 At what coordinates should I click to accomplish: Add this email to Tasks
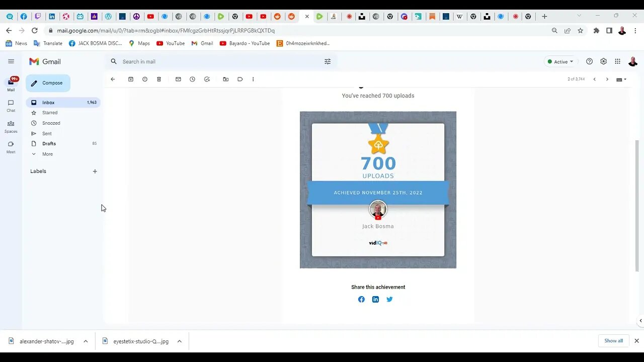[x=207, y=79]
